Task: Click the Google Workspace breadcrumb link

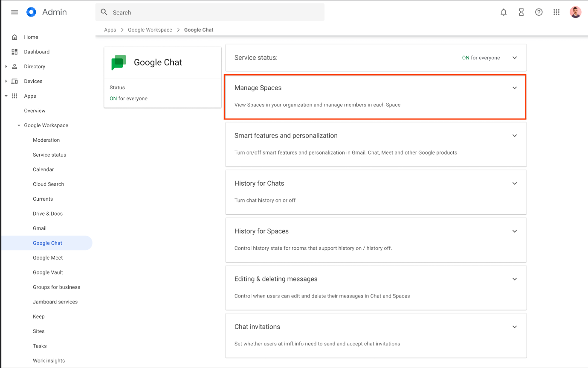Action: click(150, 30)
